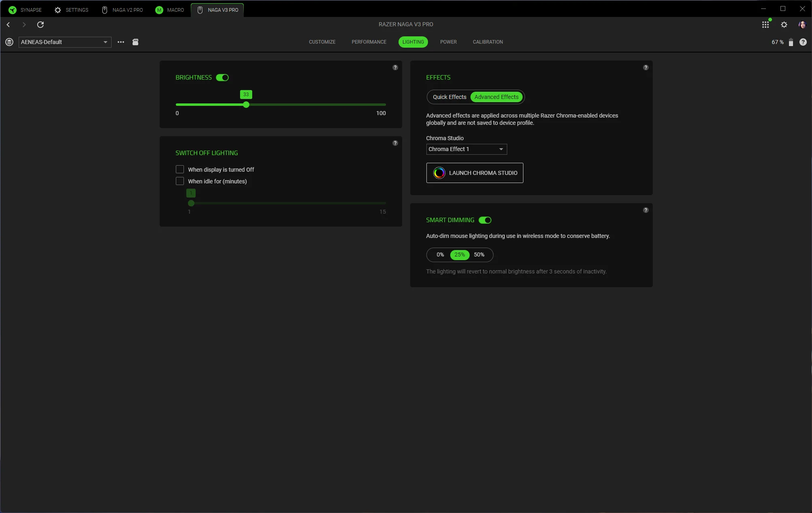Viewport: 812px width, 513px height.
Task: Open settings via top-right gear icon
Action: coord(784,25)
